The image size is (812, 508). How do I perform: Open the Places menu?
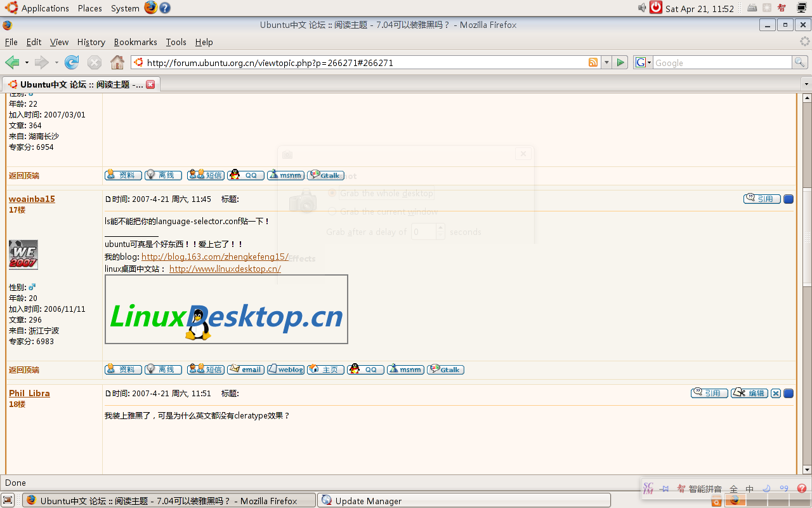(x=90, y=8)
